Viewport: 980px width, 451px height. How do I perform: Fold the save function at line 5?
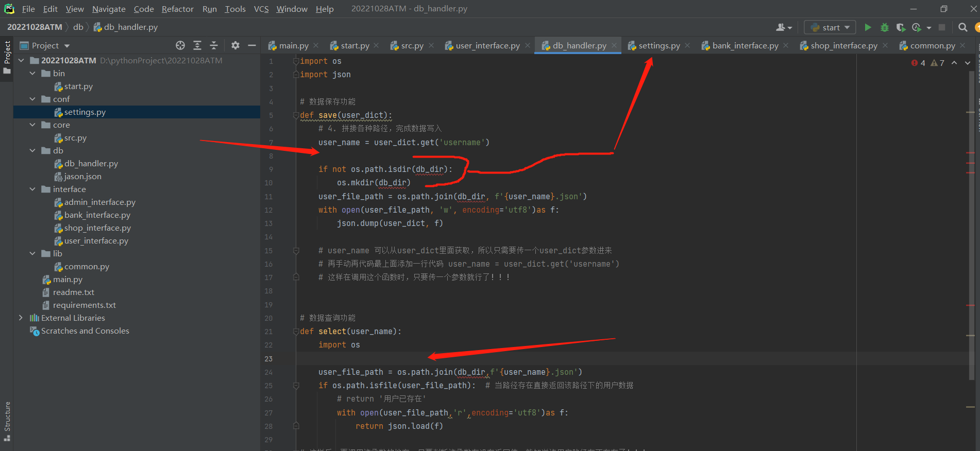coord(296,115)
